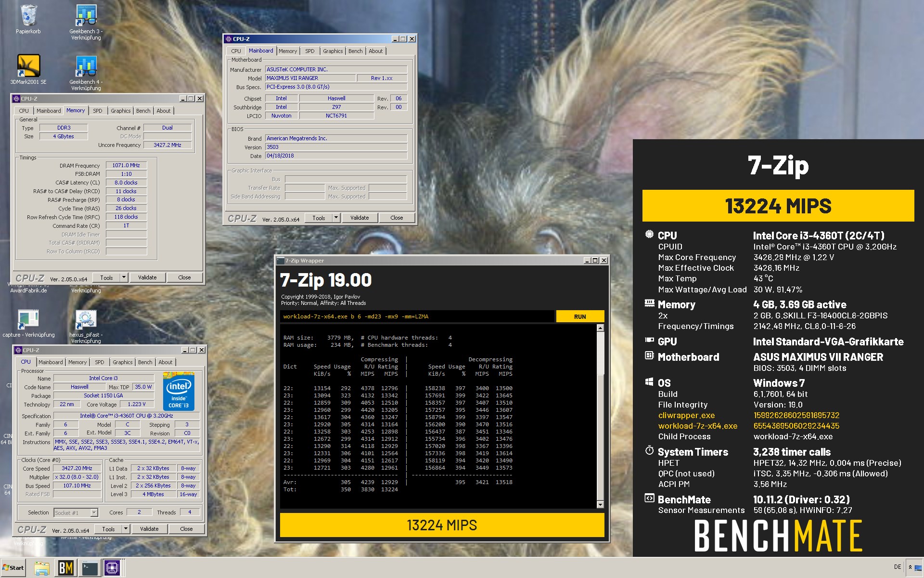Open the Geekbench 4 shortcut icon
The width and height of the screenshot is (924, 578).
point(86,66)
